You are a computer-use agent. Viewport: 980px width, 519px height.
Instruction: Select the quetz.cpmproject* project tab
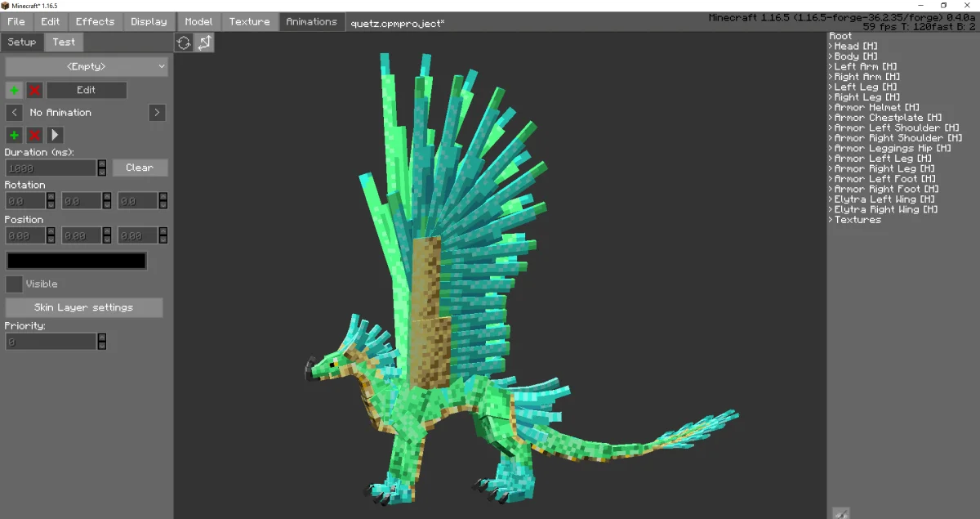click(x=397, y=23)
